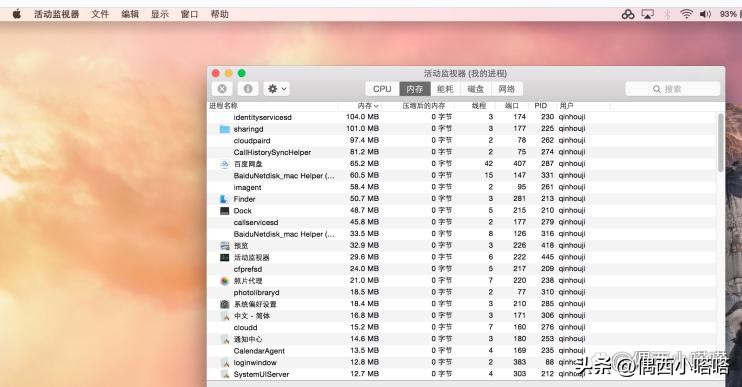
Task: Select the CallHistorySyncHelper process row
Action: pyautogui.click(x=462, y=152)
